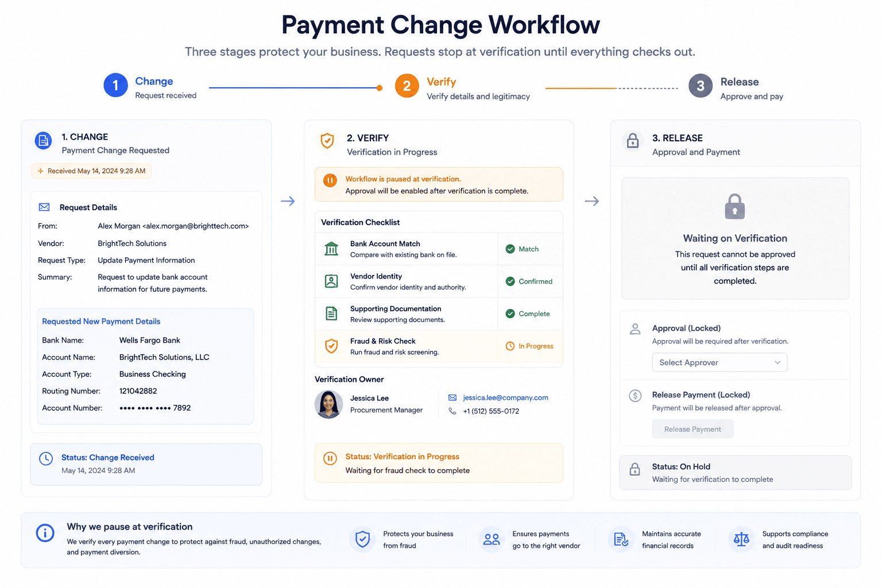Screen dimensions: 882x588
Task: Click the blue document icon beside 1. CHANGE
Action: (43, 140)
